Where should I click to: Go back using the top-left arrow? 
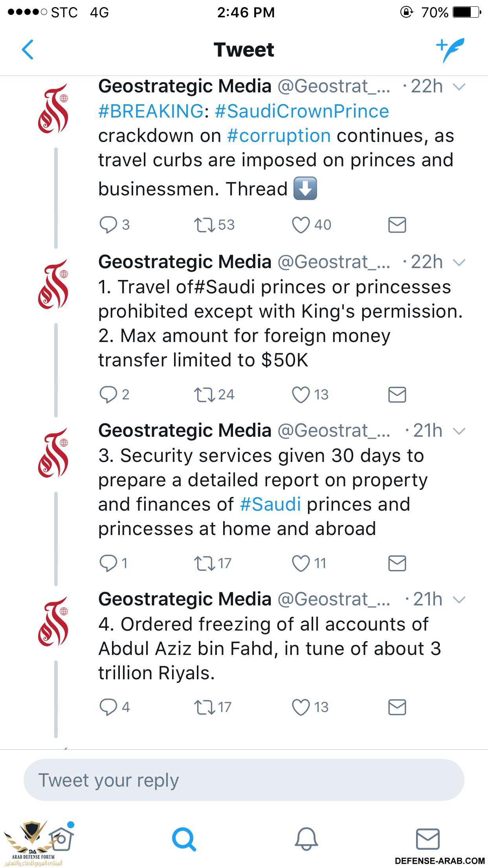pyautogui.click(x=28, y=50)
